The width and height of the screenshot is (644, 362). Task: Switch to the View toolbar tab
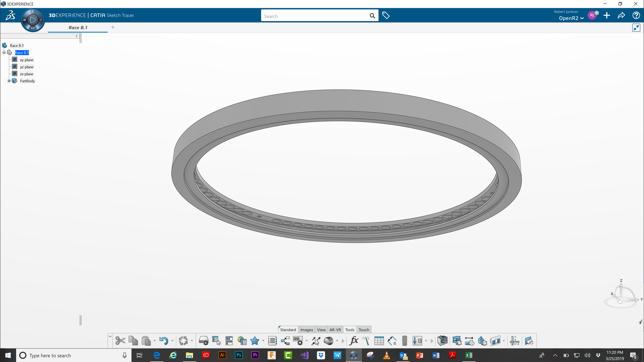click(x=321, y=329)
